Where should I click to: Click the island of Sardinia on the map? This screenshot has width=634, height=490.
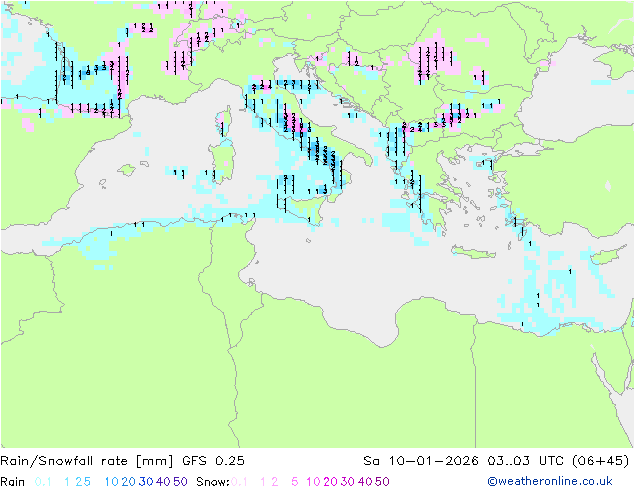pos(222,161)
